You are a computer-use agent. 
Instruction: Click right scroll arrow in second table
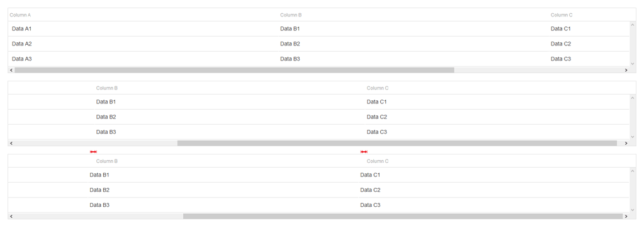click(626, 143)
